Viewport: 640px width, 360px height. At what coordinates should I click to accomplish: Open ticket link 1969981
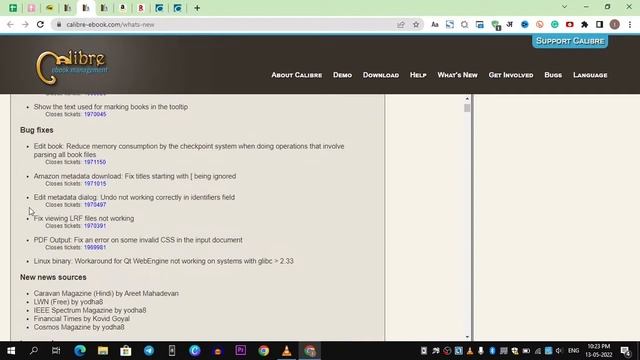pyautogui.click(x=95, y=247)
